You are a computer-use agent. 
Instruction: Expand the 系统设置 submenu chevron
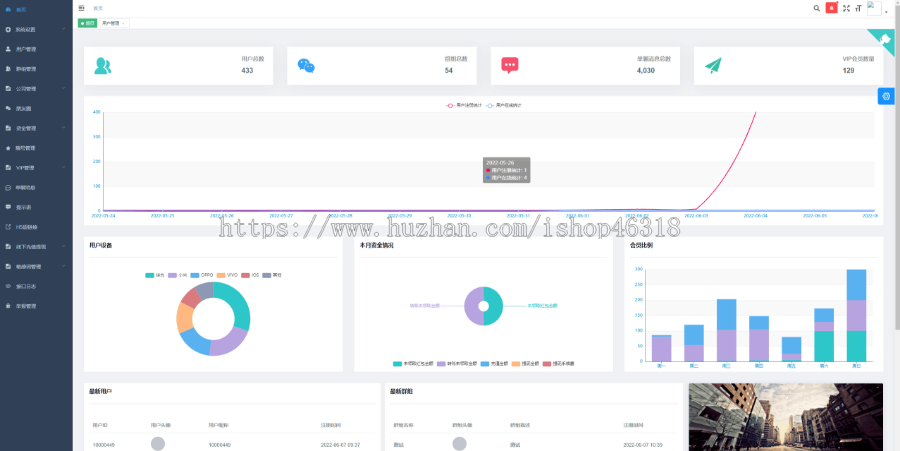pyautogui.click(x=63, y=29)
